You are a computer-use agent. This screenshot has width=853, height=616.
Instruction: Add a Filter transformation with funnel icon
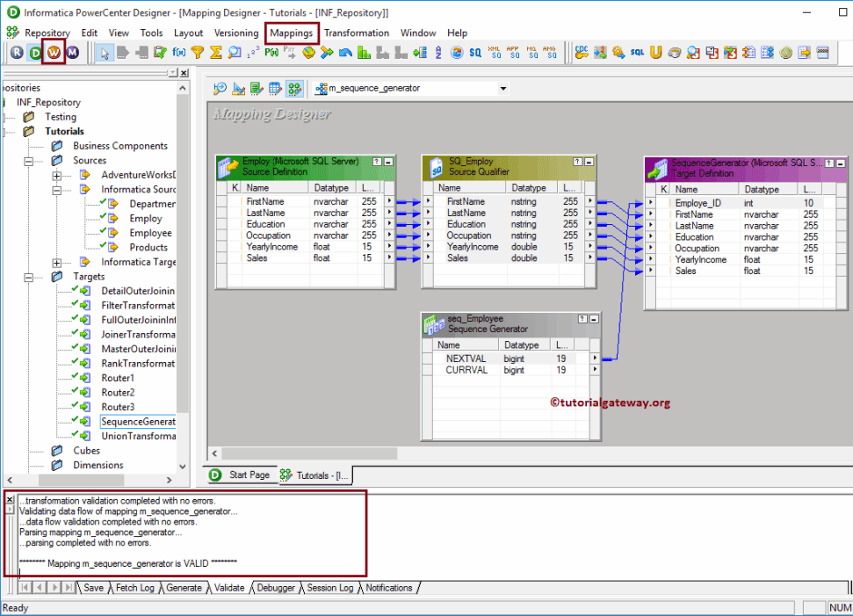199,53
